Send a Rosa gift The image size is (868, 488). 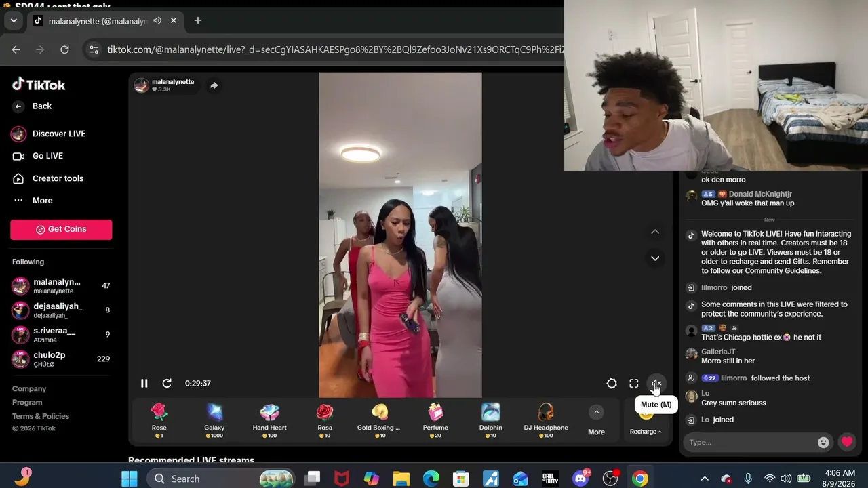(325, 420)
